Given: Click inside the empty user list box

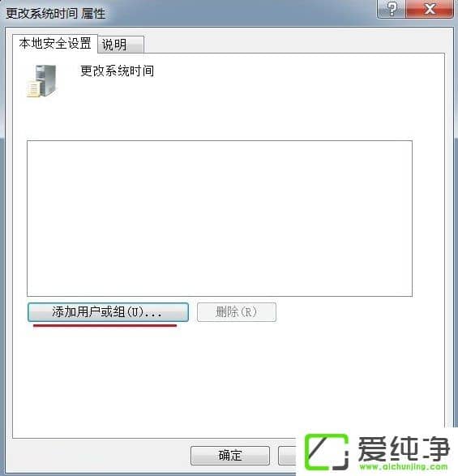Looking at the screenshot, I should click(x=220, y=218).
